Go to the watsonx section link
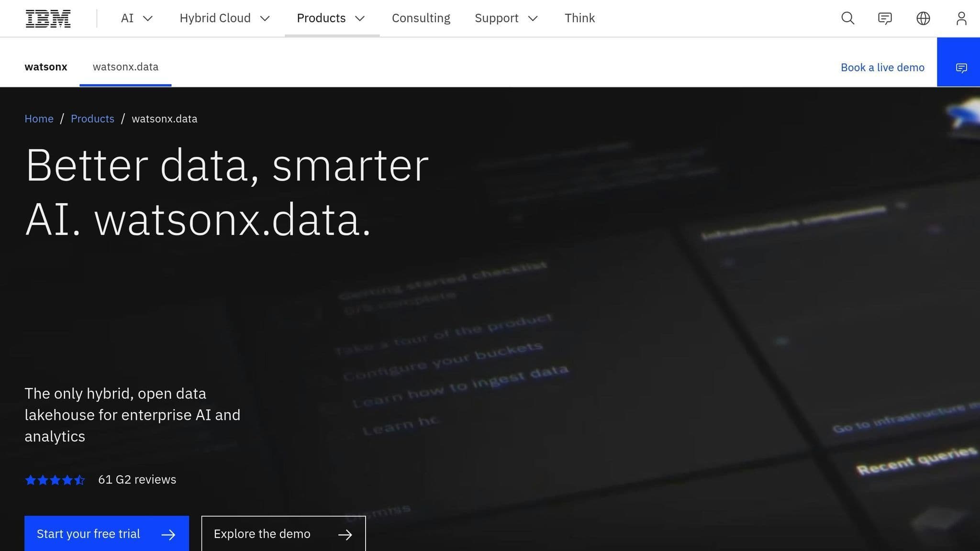 [46, 67]
